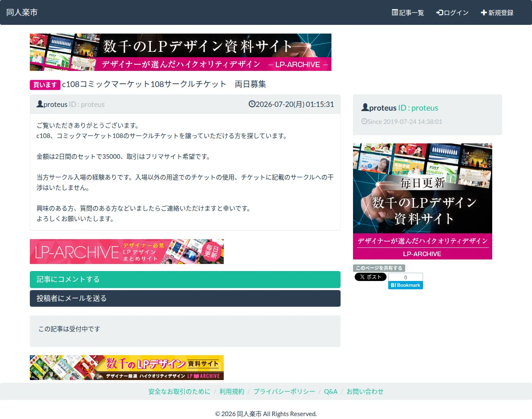532x419 pixels.
Task: Share the post with the X ポスト button
Action: (x=370, y=277)
